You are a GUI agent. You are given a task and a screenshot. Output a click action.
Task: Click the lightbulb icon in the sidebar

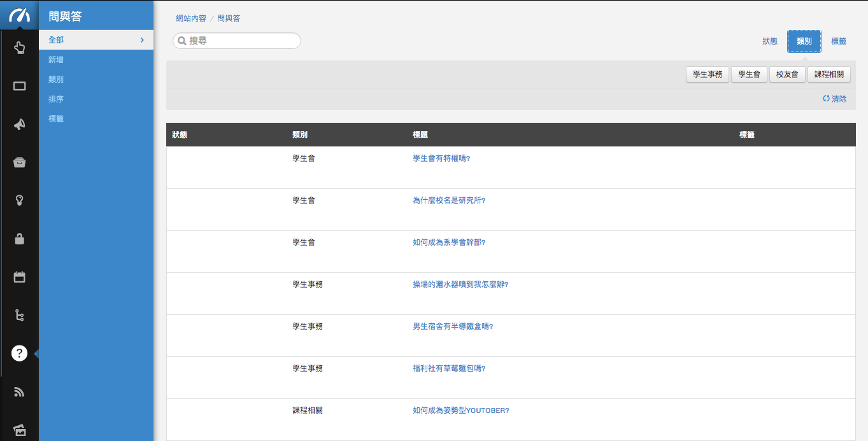coord(19,200)
